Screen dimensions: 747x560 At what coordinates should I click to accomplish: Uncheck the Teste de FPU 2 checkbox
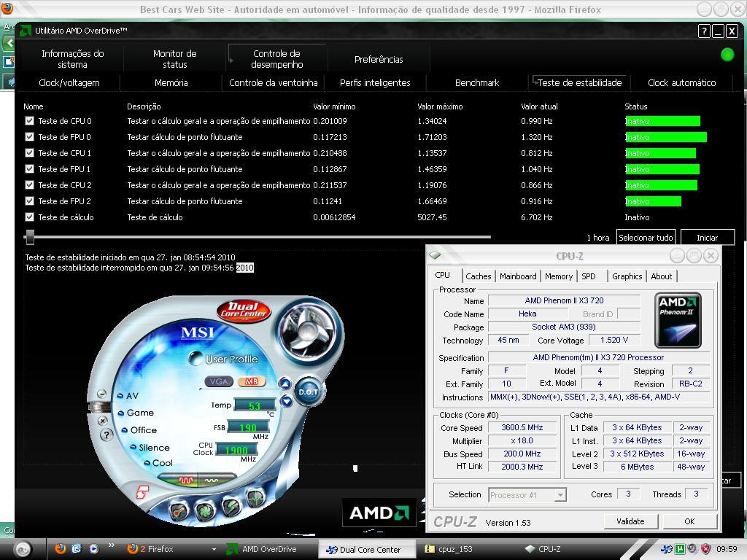point(29,201)
